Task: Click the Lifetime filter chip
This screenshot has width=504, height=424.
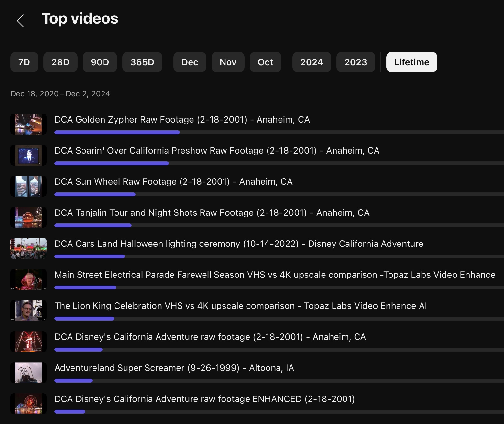Action: point(411,62)
